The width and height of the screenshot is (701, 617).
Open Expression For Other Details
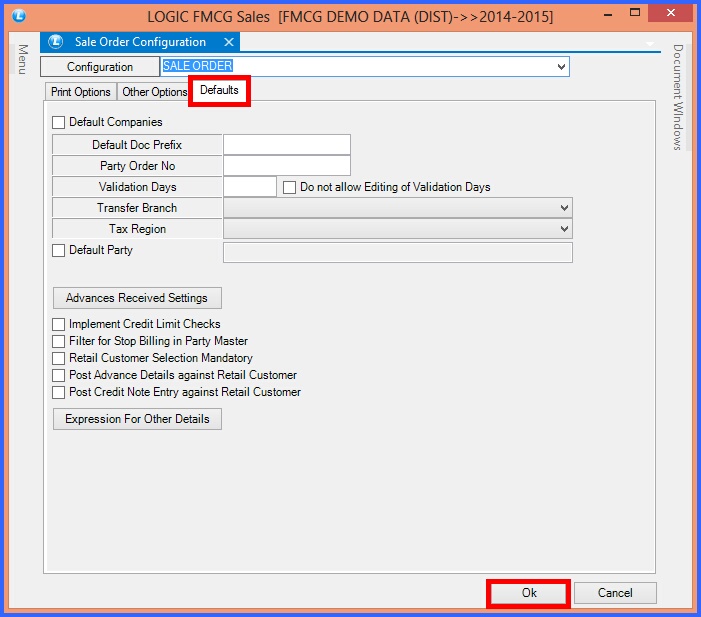pos(137,419)
